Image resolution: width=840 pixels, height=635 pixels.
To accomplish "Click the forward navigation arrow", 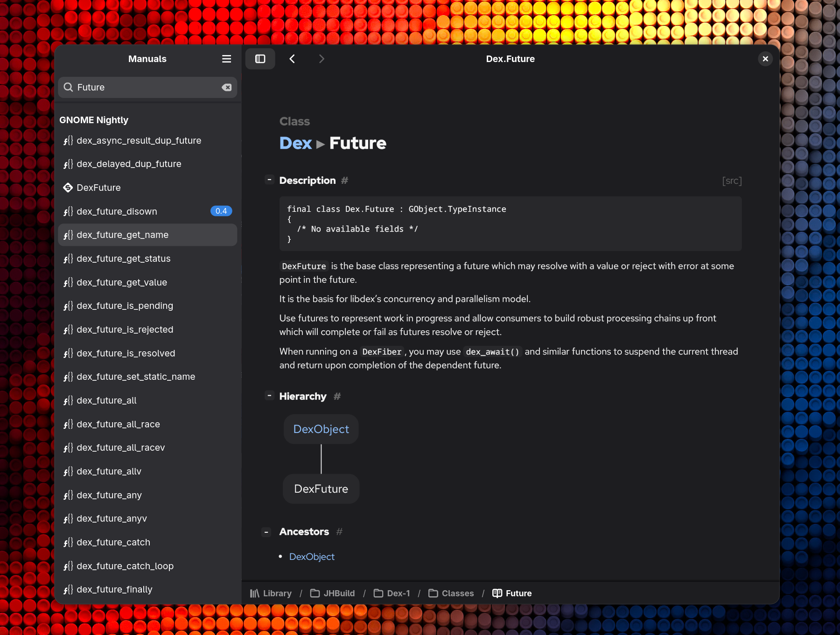I will click(321, 59).
